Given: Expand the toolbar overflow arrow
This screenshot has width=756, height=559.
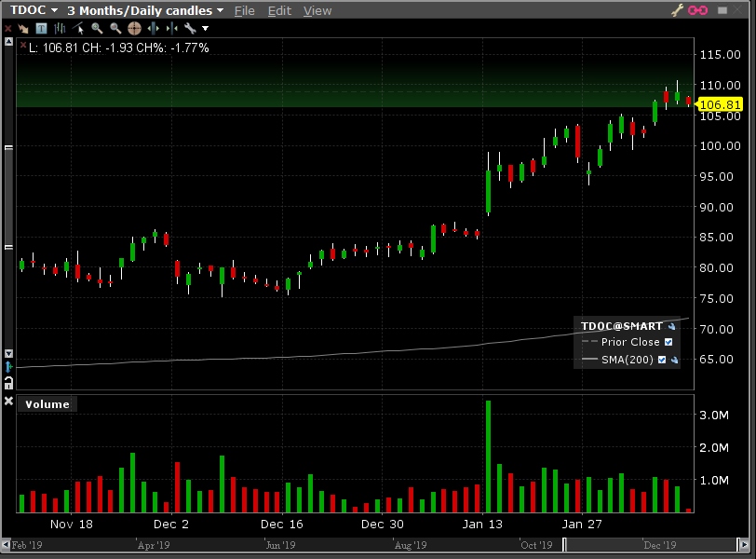Looking at the screenshot, I should coord(206,28).
